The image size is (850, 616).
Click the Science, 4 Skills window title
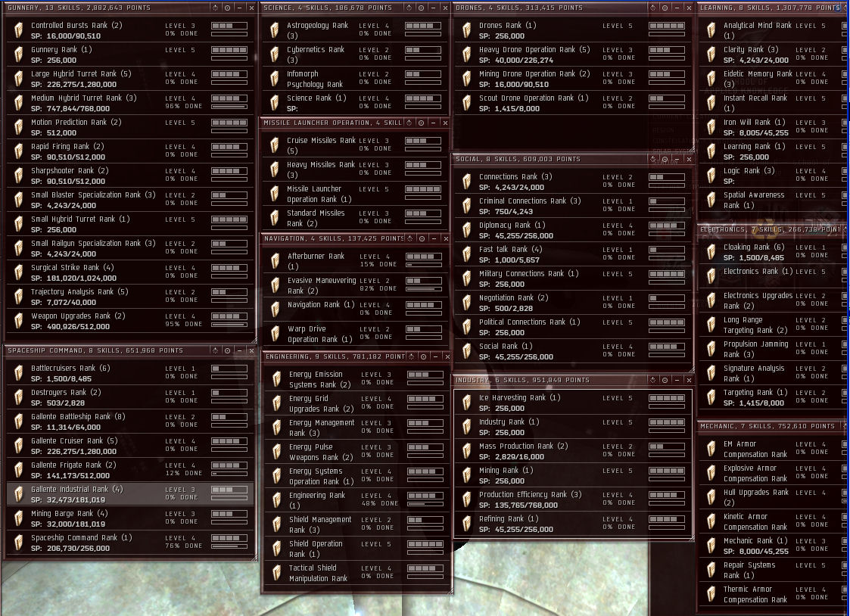click(x=328, y=8)
